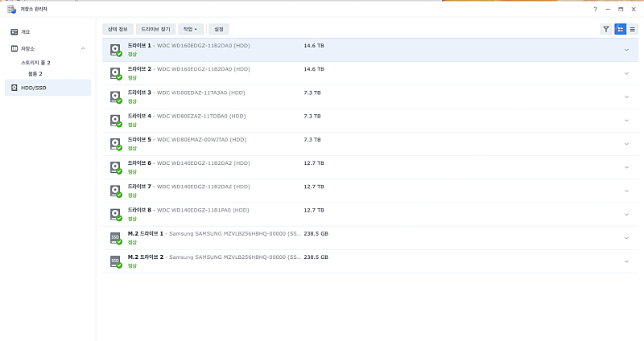Click the 설정 button
The image size is (644, 341).
(x=219, y=29)
